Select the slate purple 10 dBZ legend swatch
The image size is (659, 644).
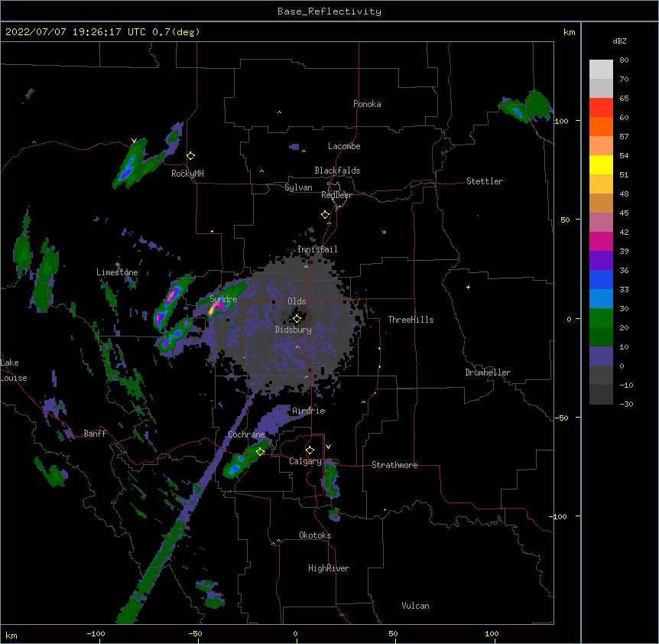[601, 356]
